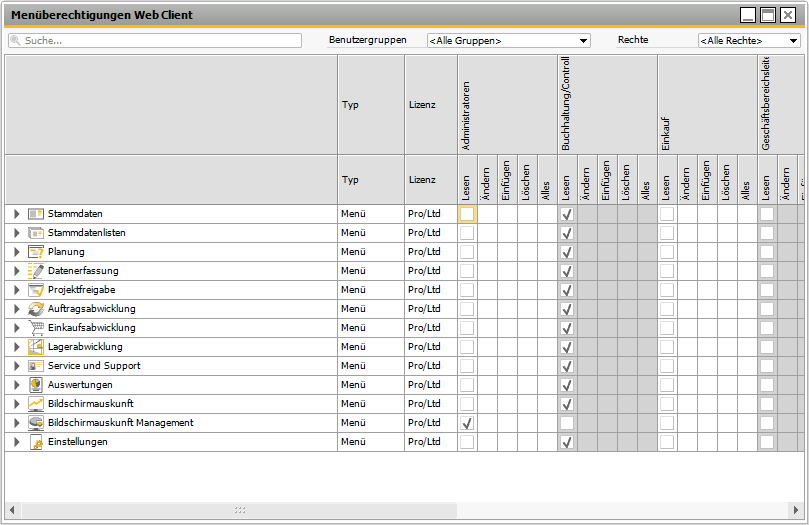Enable Geschäftsbereichsleiter Lesen for Datenerfassung

click(767, 271)
